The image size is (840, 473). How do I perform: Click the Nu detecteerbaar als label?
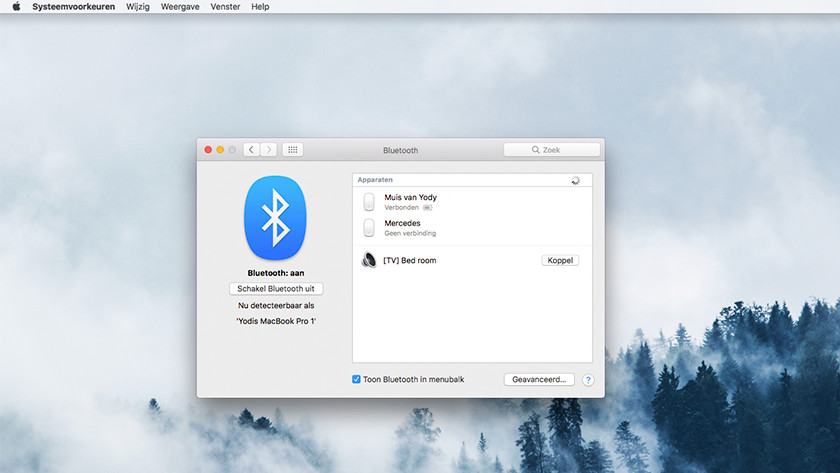pyautogui.click(x=276, y=305)
